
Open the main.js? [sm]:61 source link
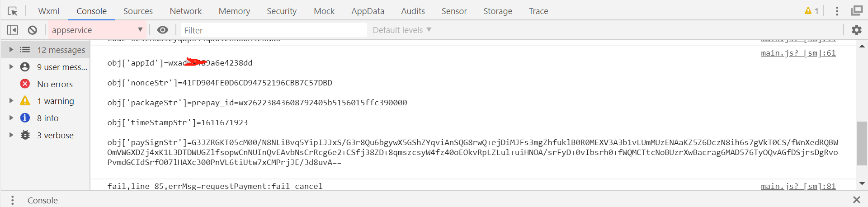point(798,53)
